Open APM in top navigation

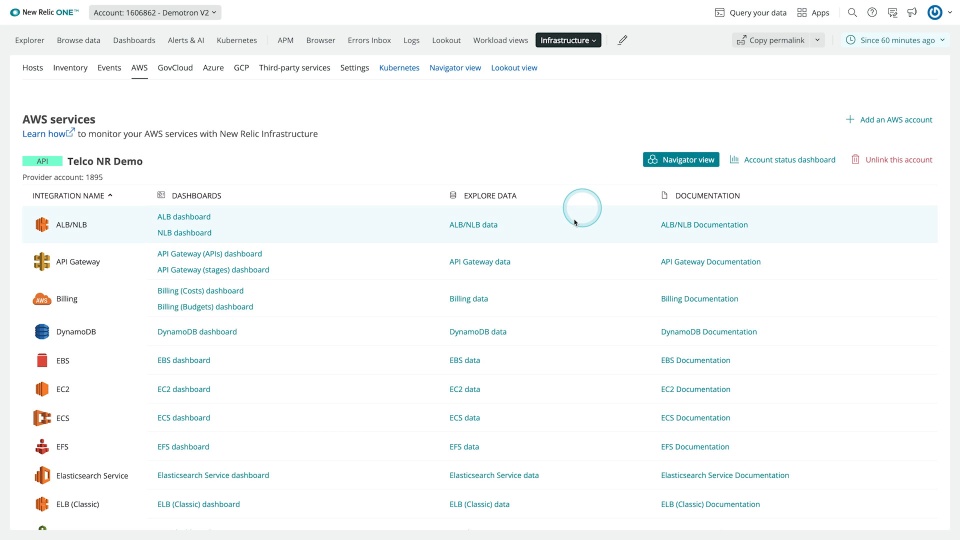click(285, 40)
